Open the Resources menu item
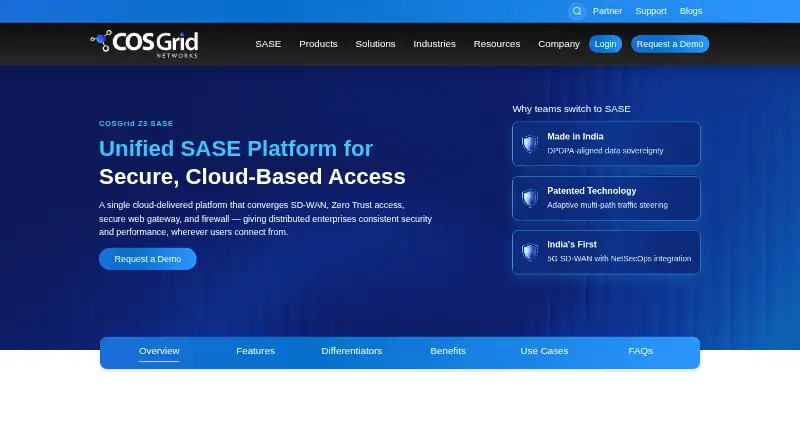 [x=497, y=44]
